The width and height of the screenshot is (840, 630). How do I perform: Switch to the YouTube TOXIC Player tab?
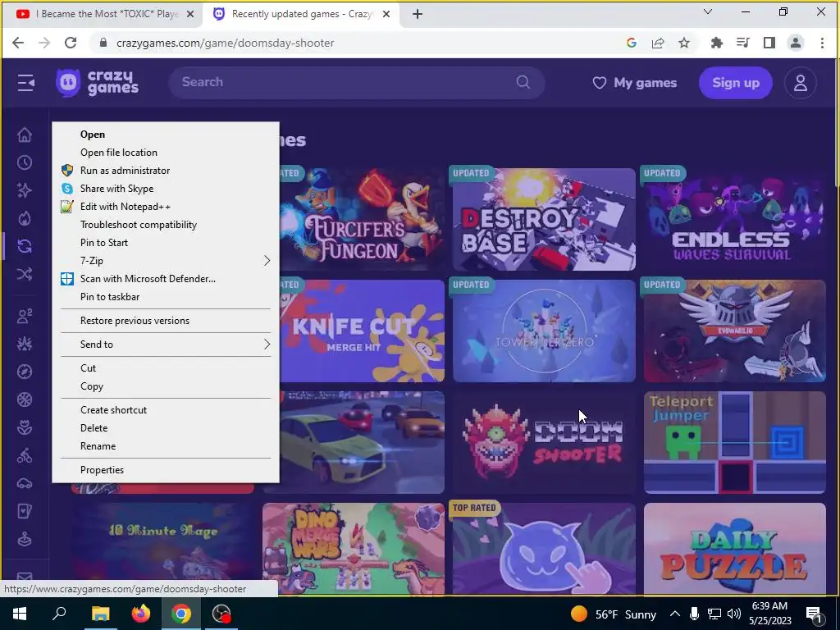click(x=103, y=14)
